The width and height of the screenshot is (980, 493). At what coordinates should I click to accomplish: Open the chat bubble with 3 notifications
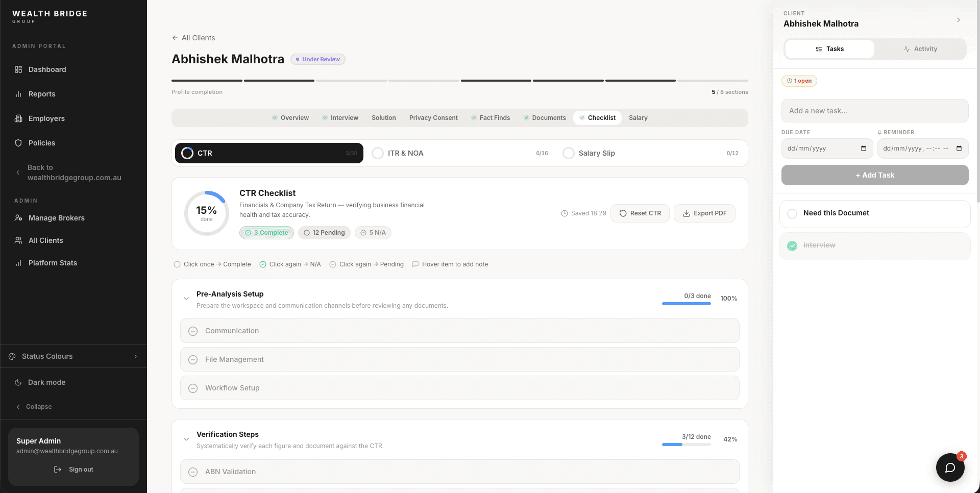(950, 467)
